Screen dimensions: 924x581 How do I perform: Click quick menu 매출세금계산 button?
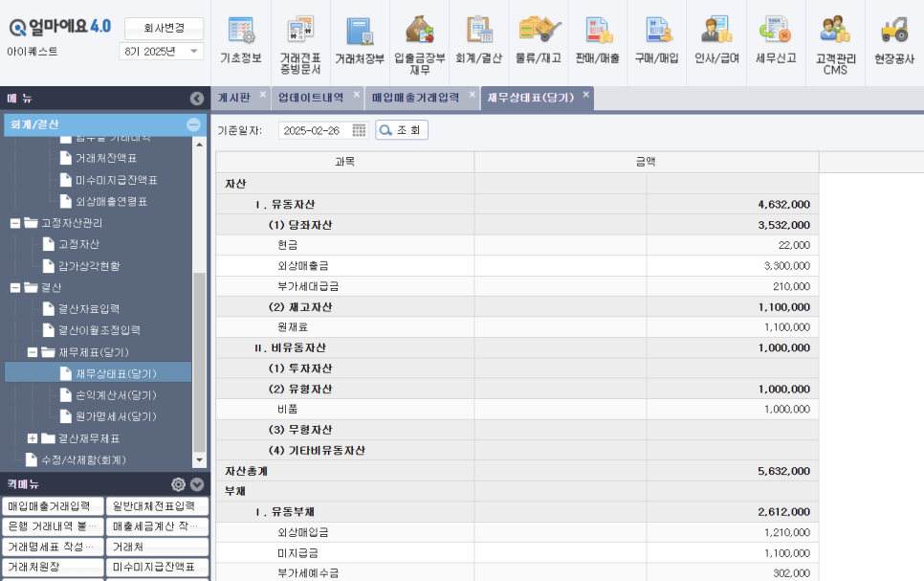pos(157,526)
